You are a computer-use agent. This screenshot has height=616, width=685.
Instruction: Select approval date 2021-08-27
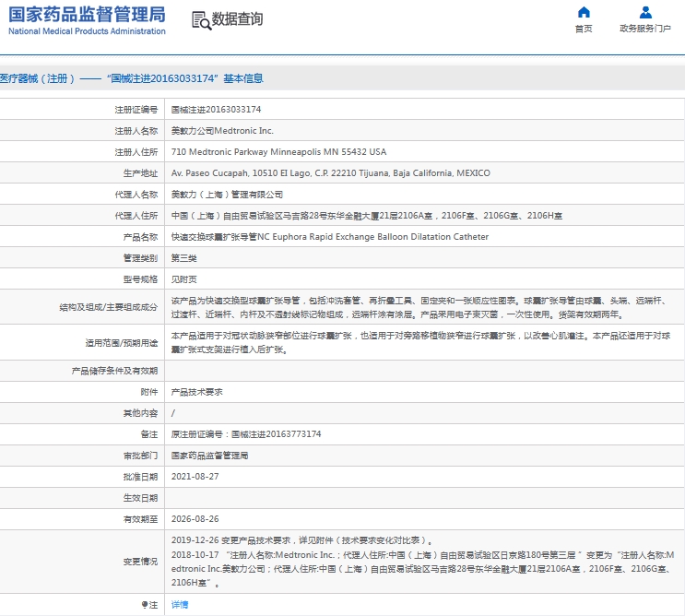coord(195,477)
